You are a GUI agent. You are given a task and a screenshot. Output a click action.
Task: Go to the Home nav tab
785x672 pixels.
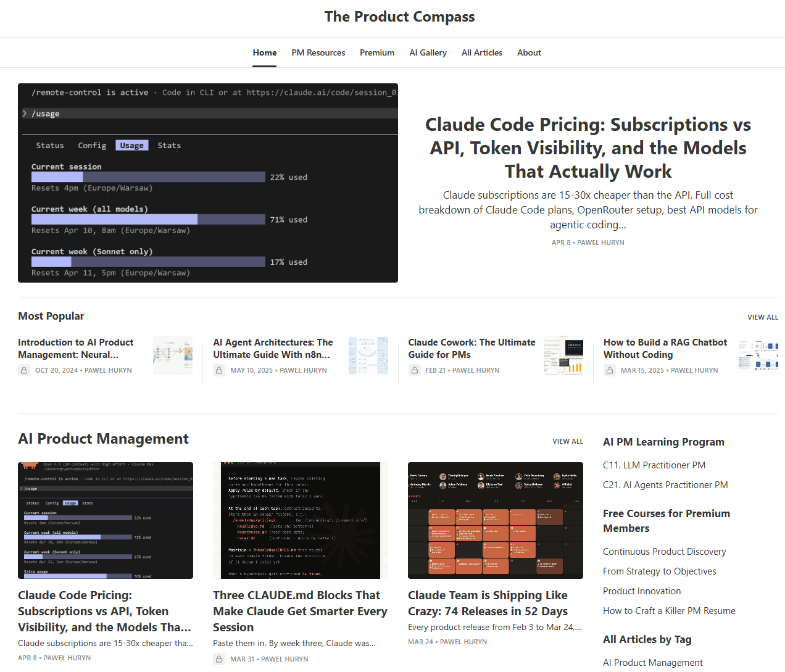coord(265,52)
